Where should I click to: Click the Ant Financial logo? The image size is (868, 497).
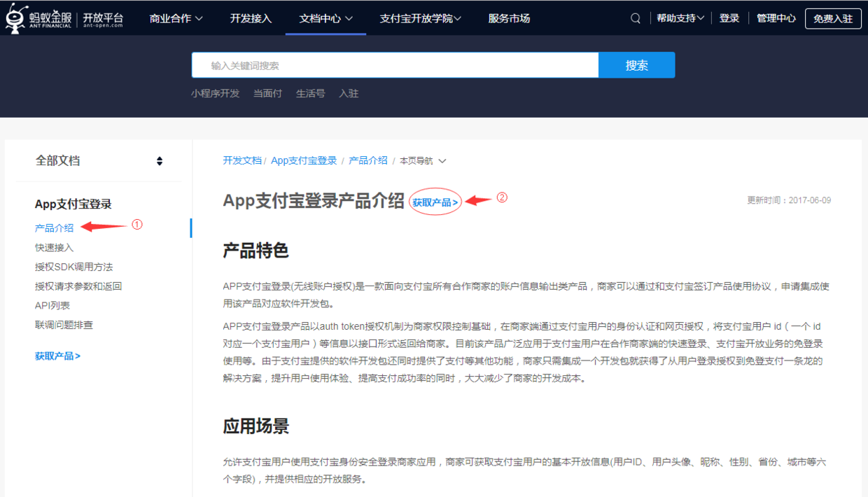coord(64,18)
